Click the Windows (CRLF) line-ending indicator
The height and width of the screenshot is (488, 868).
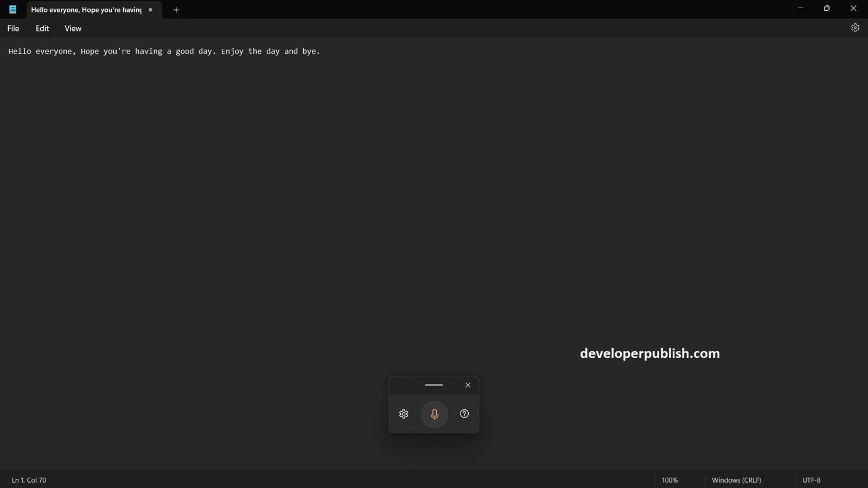[x=736, y=480]
